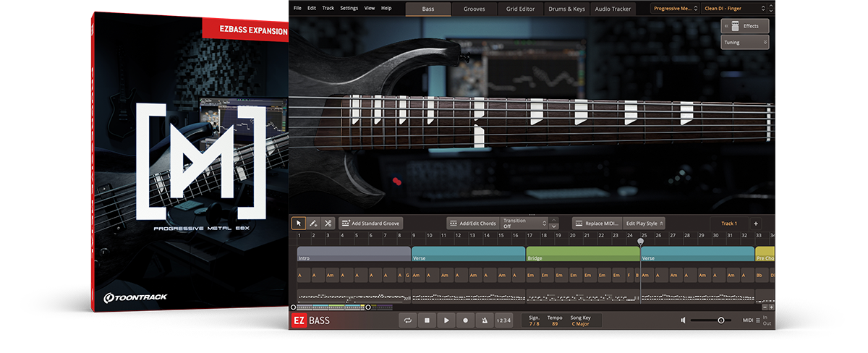
Task: Click the Add Standard Groove button
Action: (x=370, y=224)
